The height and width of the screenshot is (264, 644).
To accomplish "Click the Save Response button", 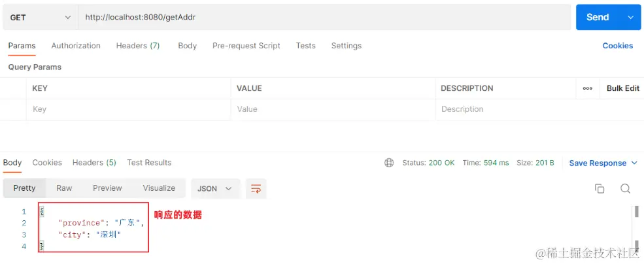I will point(598,163).
